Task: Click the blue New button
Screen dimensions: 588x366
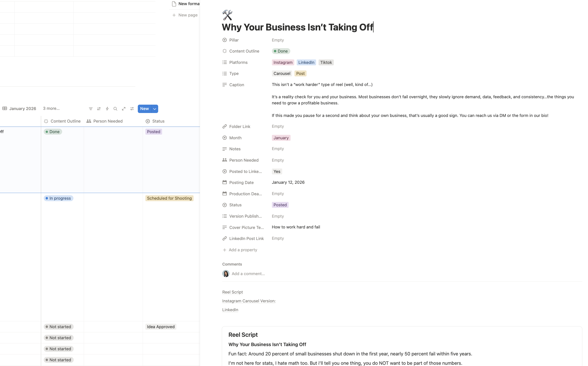Action: coord(144,109)
